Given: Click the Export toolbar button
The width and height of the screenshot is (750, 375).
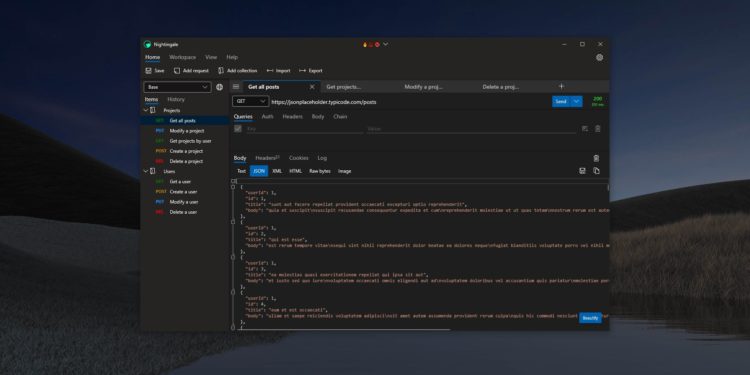Looking at the screenshot, I should click(x=311, y=71).
